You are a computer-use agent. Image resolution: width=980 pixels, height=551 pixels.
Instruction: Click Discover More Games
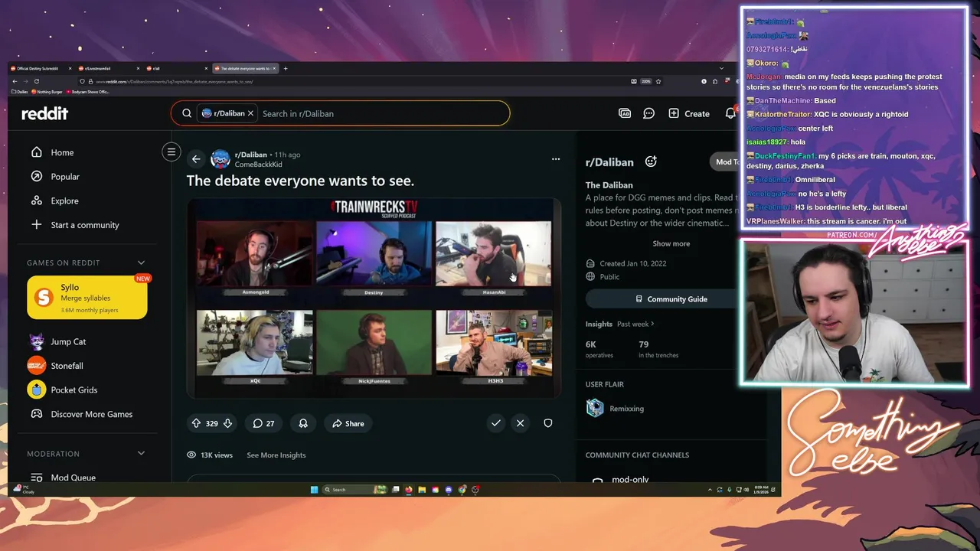81,414
